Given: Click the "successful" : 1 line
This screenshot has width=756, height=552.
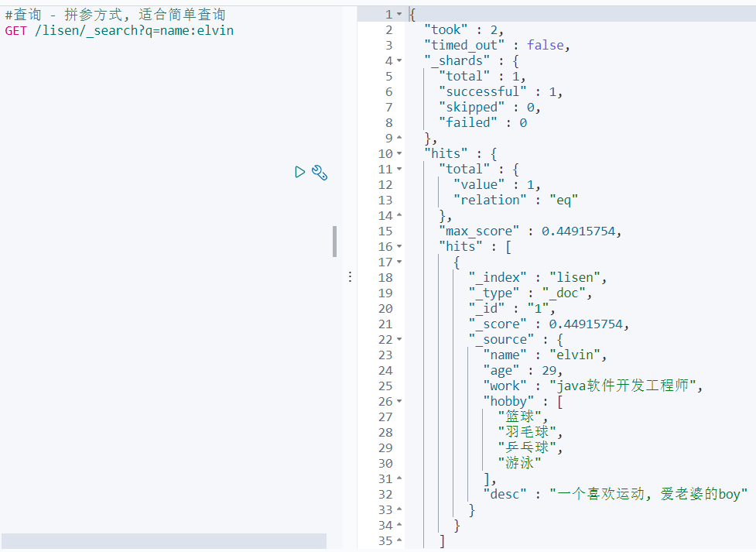Looking at the screenshot, I should click(x=501, y=91).
